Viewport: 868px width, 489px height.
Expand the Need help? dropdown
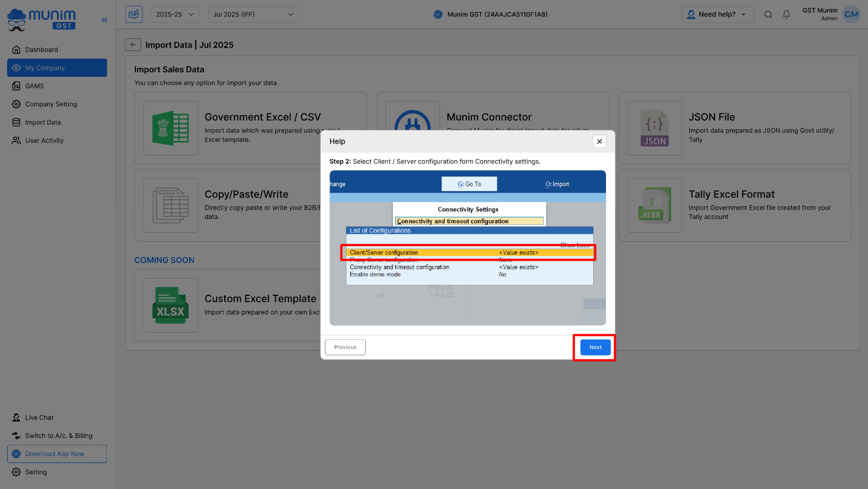coord(718,14)
